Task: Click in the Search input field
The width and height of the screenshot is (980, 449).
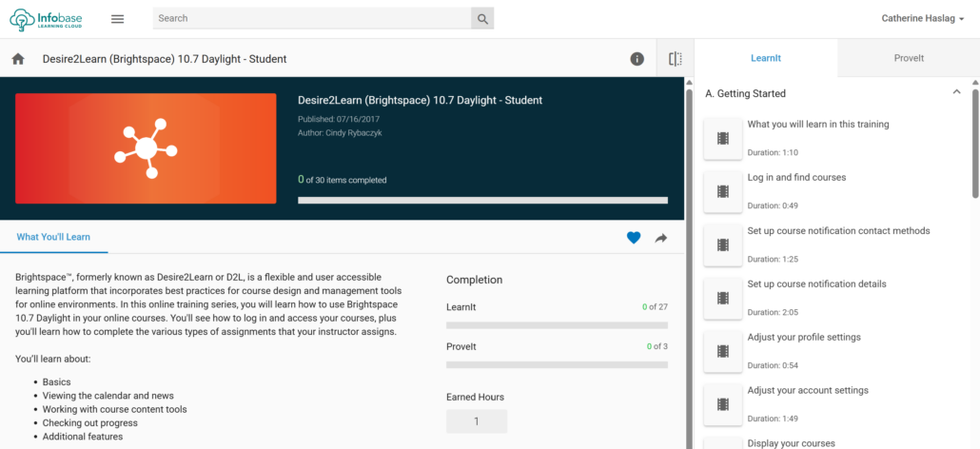Action: [x=312, y=19]
